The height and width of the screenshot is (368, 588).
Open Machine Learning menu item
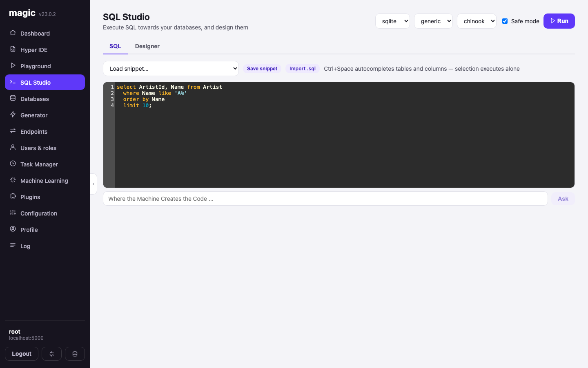pyautogui.click(x=45, y=181)
